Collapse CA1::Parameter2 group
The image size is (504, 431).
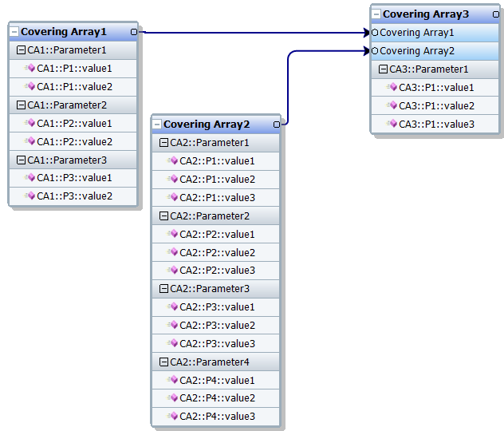pos(21,105)
